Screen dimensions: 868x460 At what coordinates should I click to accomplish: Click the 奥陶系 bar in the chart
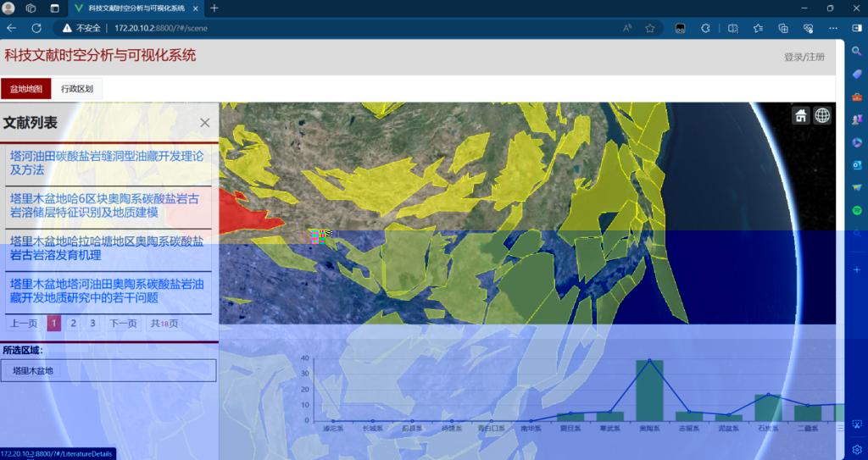[649, 390]
